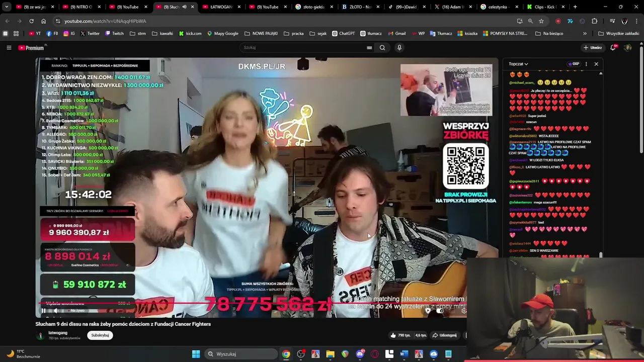This screenshot has width=644, height=362.
Task: Open the YouTube account avatar menu
Action: pyautogui.click(x=627, y=48)
